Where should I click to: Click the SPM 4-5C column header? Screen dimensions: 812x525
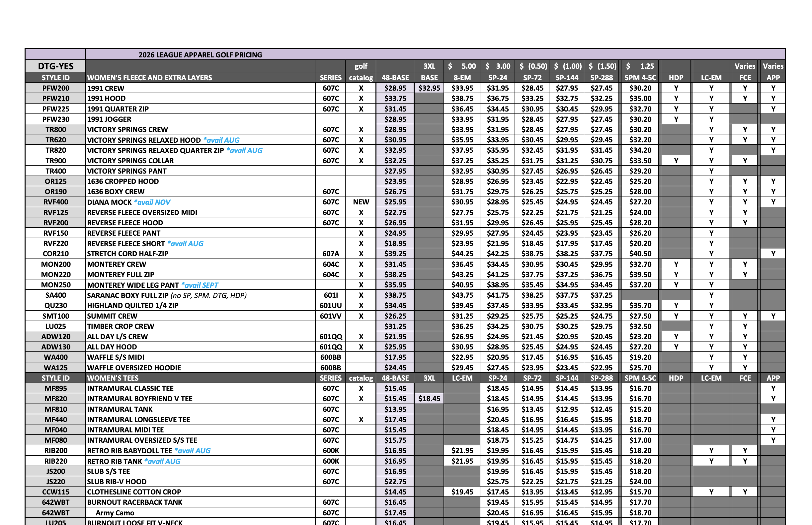[x=640, y=78]
